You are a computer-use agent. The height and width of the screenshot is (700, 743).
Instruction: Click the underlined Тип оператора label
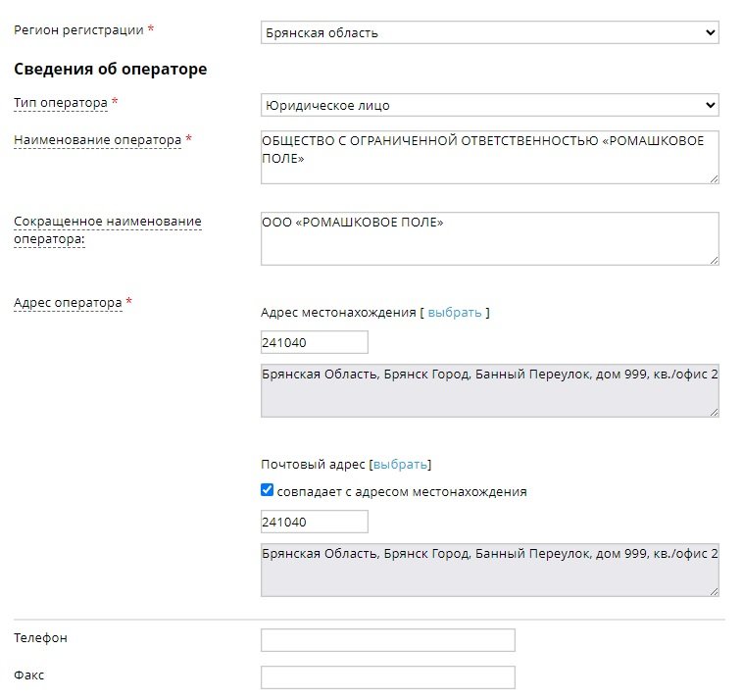tap(61, 103)
